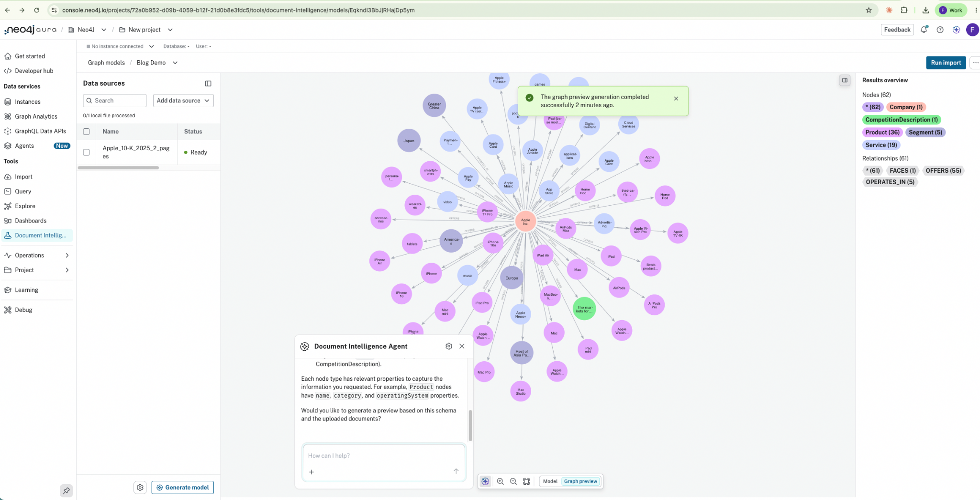Focus the data sources Search field
Viewport: 980px width, 500px height.
click(x=115, y=100)
